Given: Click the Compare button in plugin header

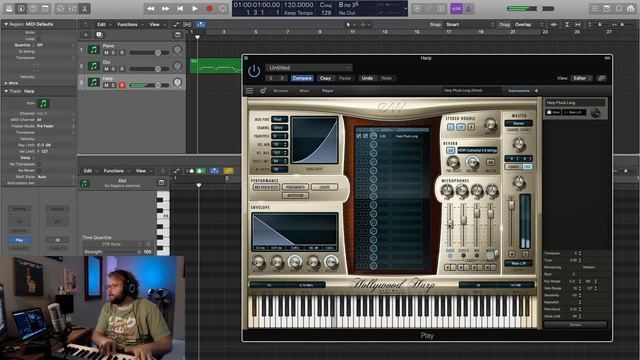Looking at the screenshot, I should [302, 78].
